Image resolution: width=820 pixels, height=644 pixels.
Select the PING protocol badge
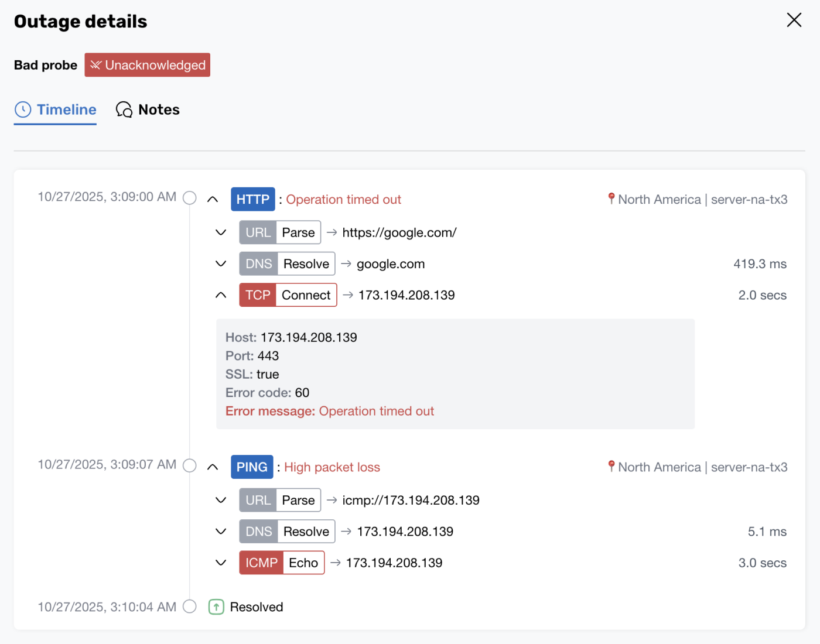click(252, 467)
